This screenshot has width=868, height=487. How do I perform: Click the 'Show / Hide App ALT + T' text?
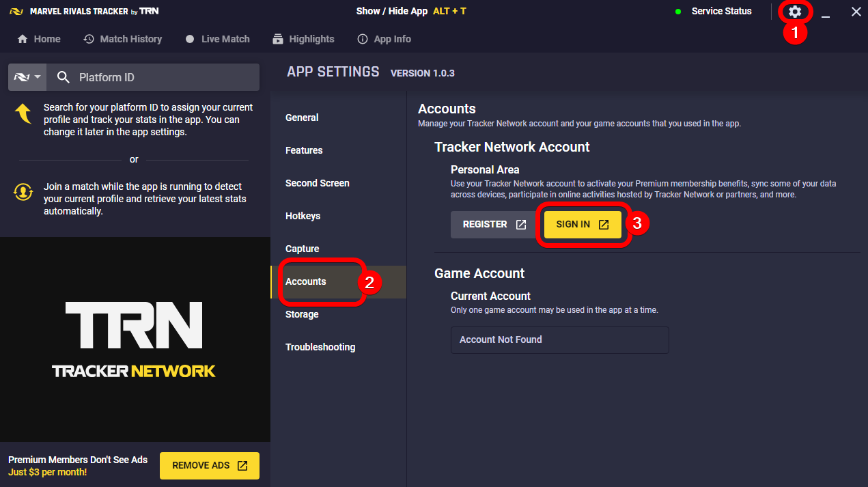411,12
